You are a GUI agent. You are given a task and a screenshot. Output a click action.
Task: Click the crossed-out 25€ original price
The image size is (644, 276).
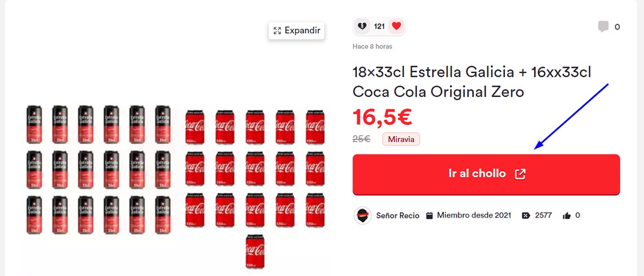(x=361, y=139)
